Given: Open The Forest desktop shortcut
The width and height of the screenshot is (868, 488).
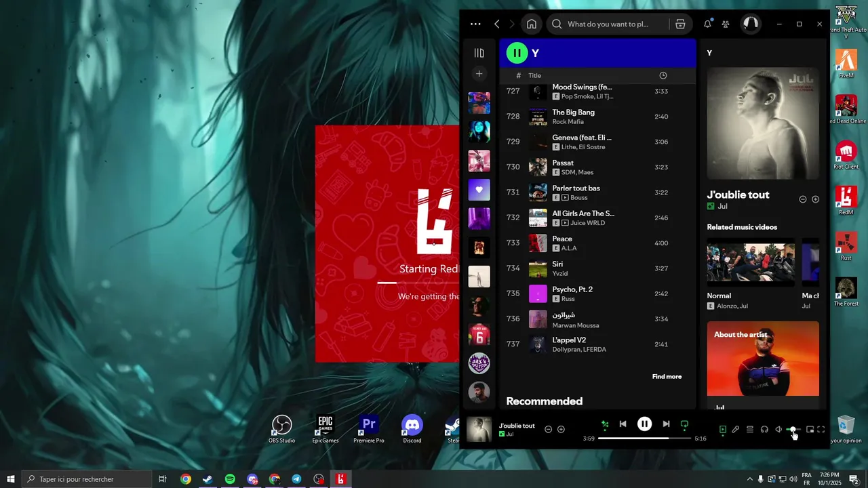Looking at the screenshot, I should [x=846, y=291].
